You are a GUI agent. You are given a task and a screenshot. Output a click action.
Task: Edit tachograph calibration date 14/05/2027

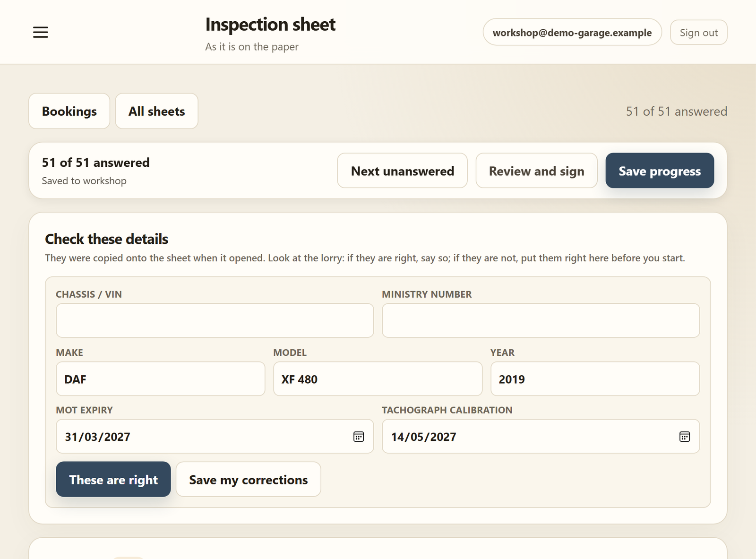541,437
